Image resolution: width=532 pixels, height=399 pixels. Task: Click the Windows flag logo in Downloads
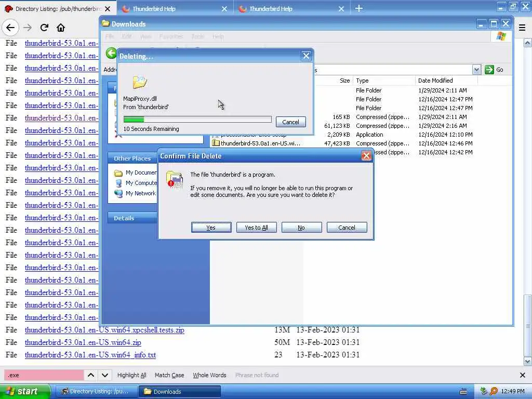pyautogui.click(x=501, y=36)
